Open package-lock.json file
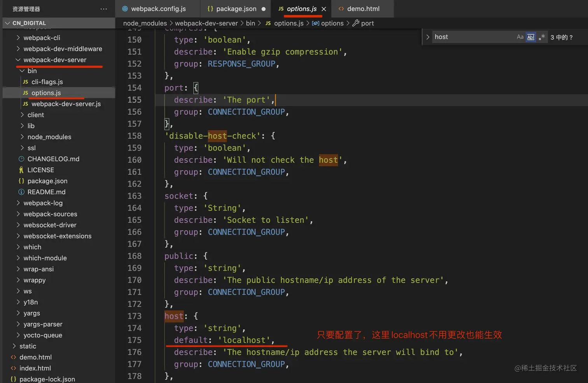 (x=47, y=379)
